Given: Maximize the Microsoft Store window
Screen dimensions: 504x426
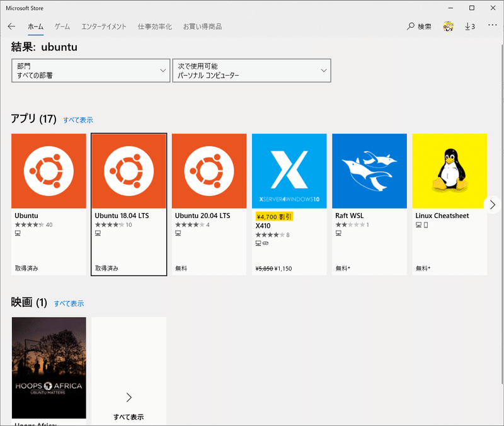Looking at the screenshot, I should [x=471, y=8].
